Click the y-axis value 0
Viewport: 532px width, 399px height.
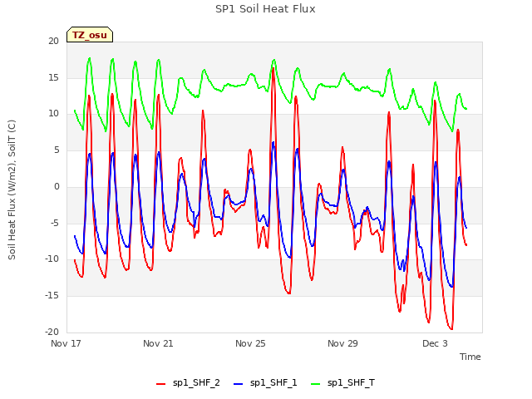point(57,186)
